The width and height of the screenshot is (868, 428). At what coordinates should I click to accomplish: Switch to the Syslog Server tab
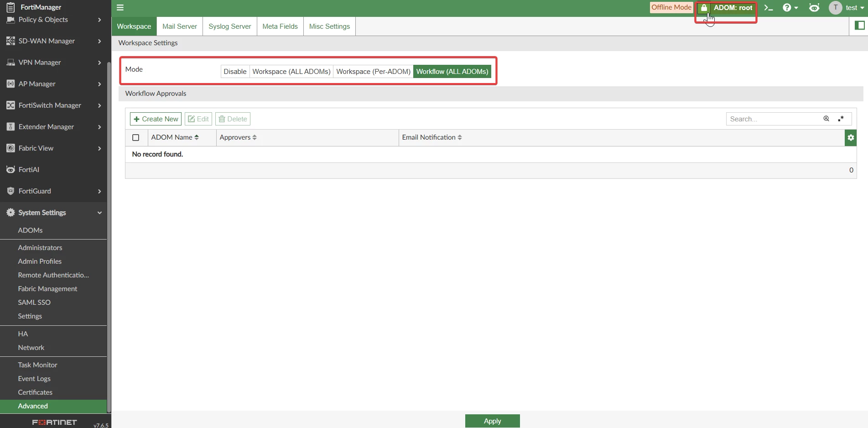click(x=230, y=26)
